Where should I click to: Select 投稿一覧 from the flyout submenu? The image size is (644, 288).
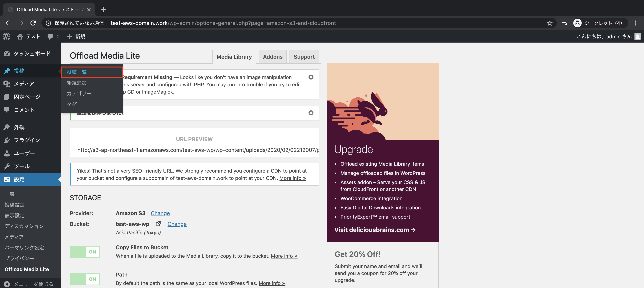[77, 72]
